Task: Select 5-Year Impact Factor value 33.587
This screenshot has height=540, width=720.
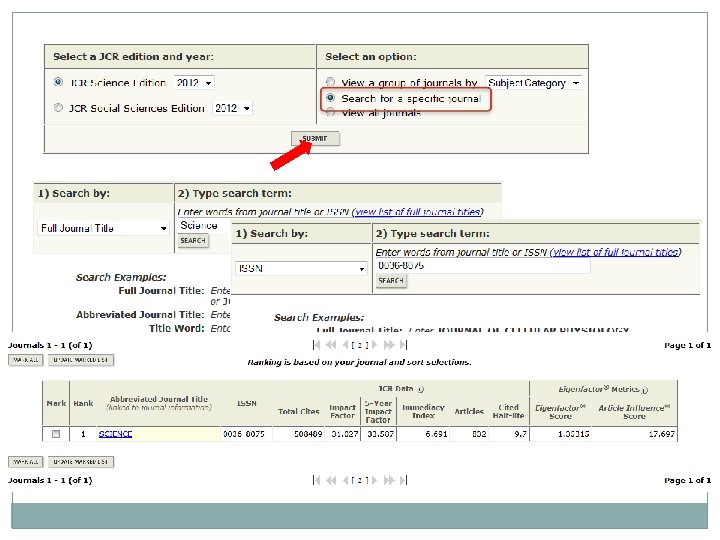Action: click(x=380, y=433)
